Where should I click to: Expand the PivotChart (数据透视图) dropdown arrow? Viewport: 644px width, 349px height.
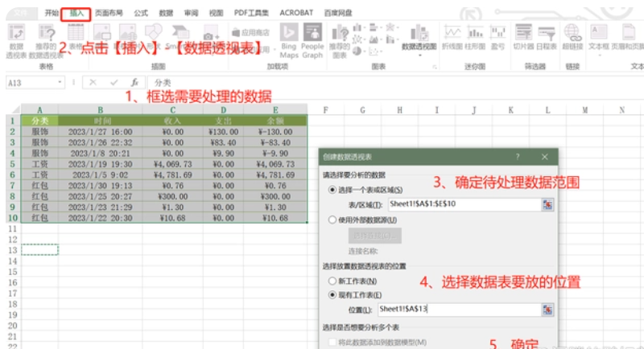pyautogui.click(x=419, y=55)
